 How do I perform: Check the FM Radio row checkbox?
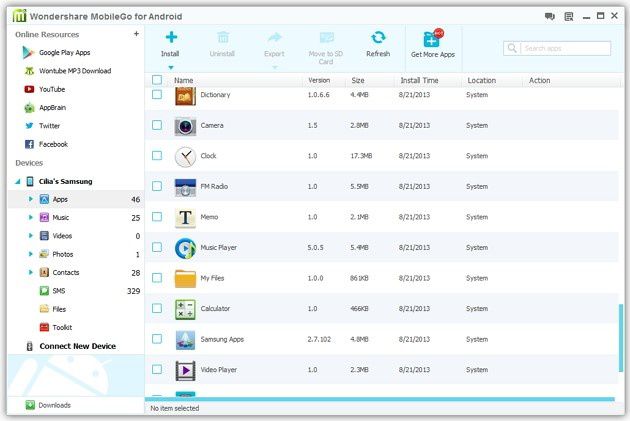pyautogui.click(x=157, y=186)
